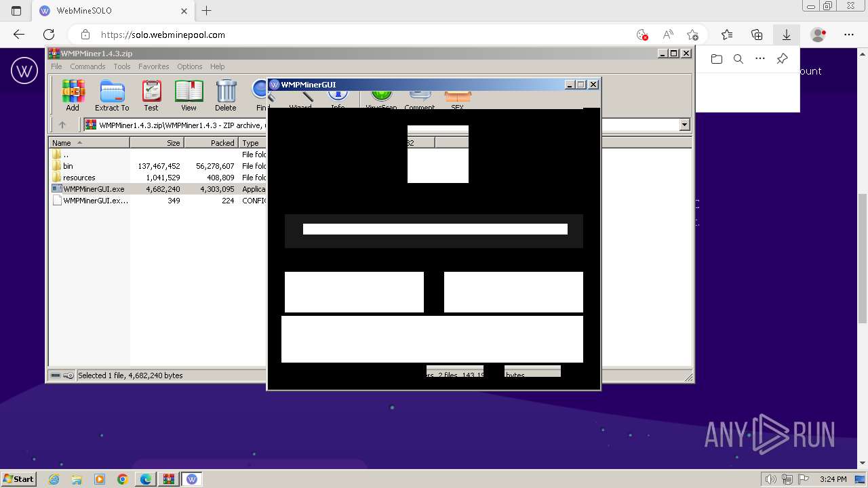Sort file list by Size column

157,142
